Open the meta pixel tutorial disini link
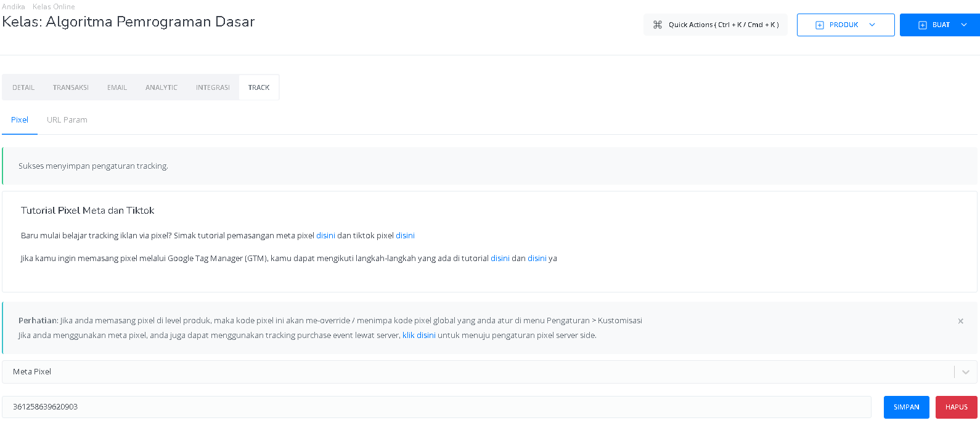This screenshot has height=423, width=980. (x=325, y=236)
